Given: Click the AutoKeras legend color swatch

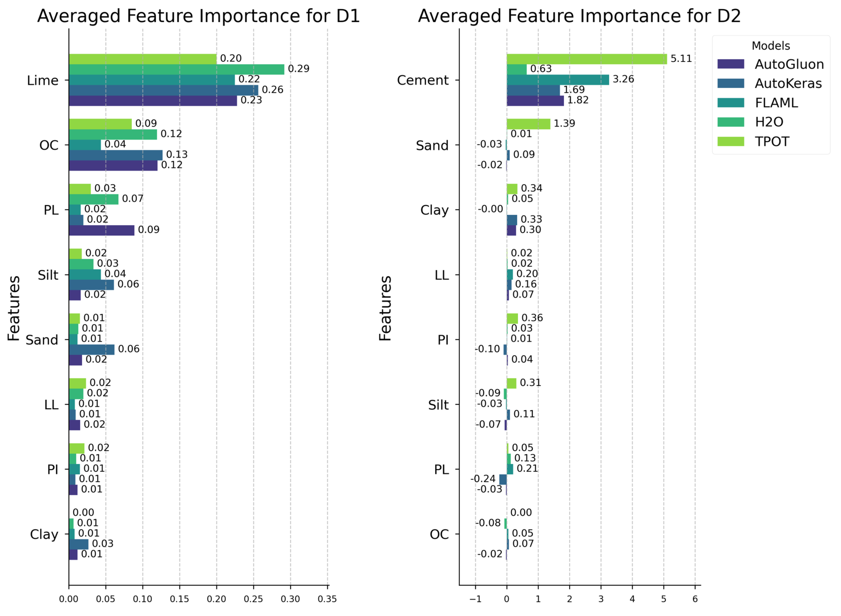Looking at the screenshot, I should [730, 84].
